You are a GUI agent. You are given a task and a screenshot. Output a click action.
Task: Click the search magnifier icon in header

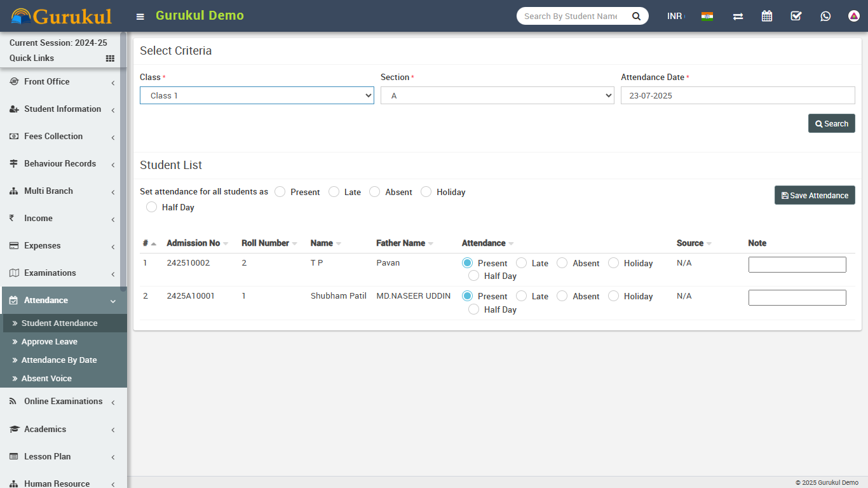pos(636,16)
